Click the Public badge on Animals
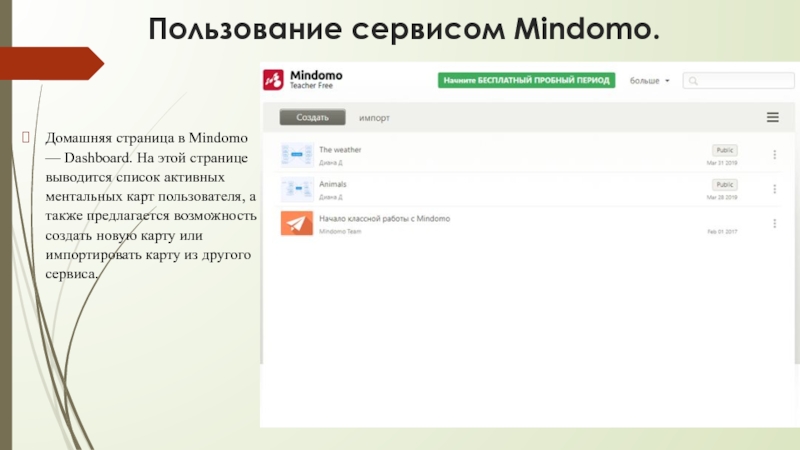The height and width of the screenshot is (450, 800). coord(724,185)
